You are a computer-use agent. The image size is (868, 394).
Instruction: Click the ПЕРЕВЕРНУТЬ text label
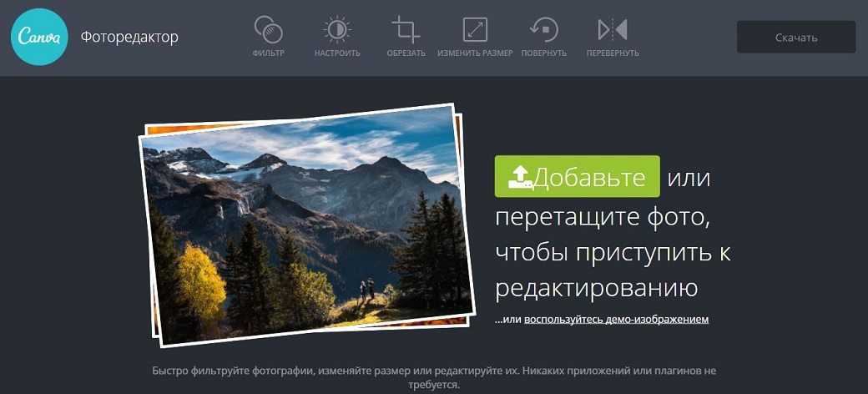pos(613,53)
